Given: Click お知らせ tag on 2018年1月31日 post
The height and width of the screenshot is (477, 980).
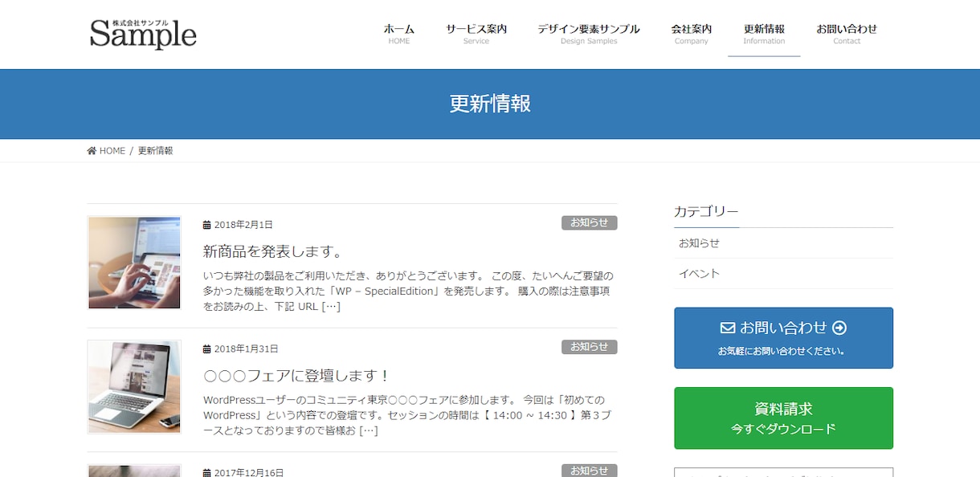Looking at the screenshot, I should [x=589, y=347].
